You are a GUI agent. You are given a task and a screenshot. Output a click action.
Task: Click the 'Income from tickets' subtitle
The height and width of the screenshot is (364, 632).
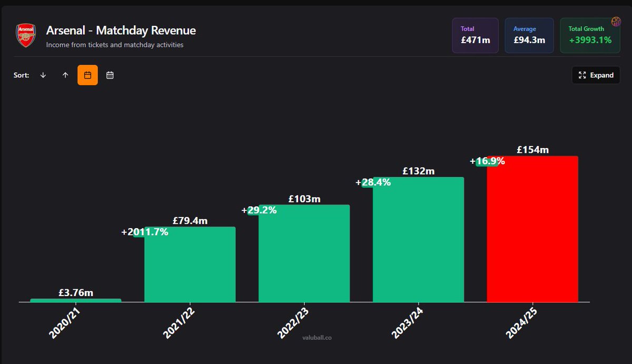tap(115, 45)
